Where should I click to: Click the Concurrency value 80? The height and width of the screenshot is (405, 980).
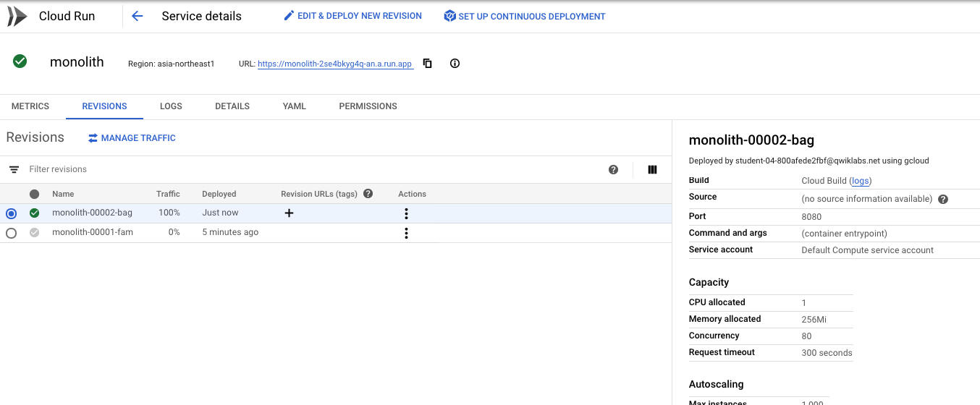(807, 336)
